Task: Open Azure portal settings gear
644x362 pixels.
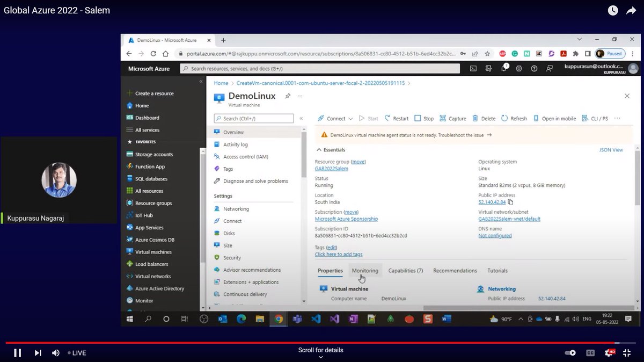Action: click(x=519, y=69)
